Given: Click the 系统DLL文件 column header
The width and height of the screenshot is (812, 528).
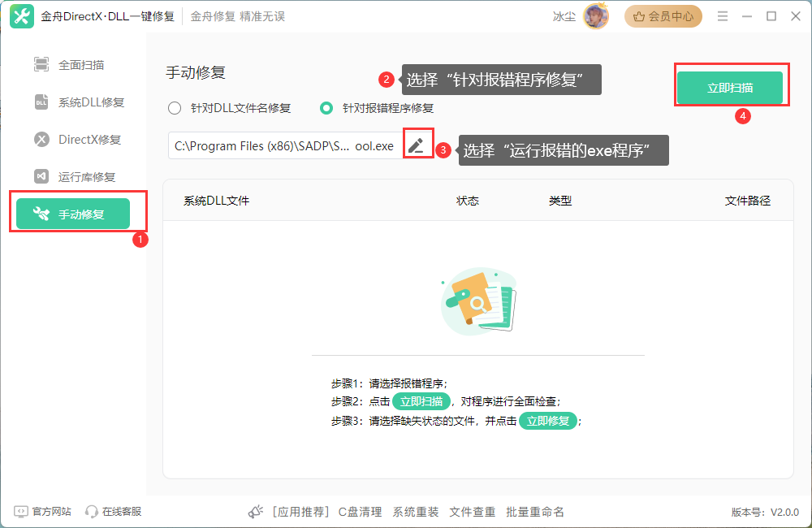Looking at the screenshot, I should [x=217, y=201].
